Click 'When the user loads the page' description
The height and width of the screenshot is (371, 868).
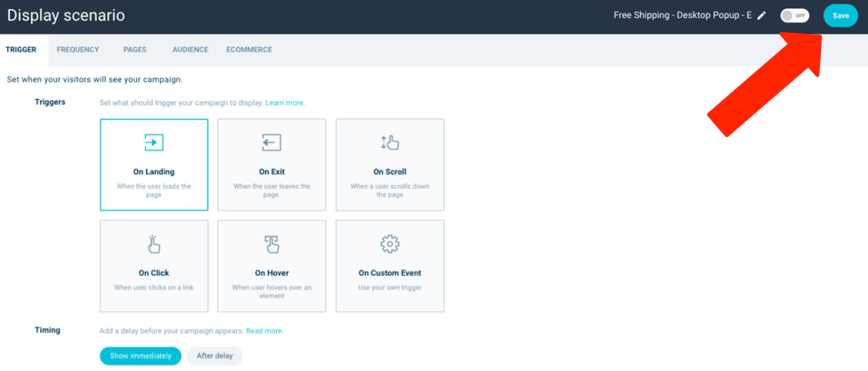tap(154, 190)
